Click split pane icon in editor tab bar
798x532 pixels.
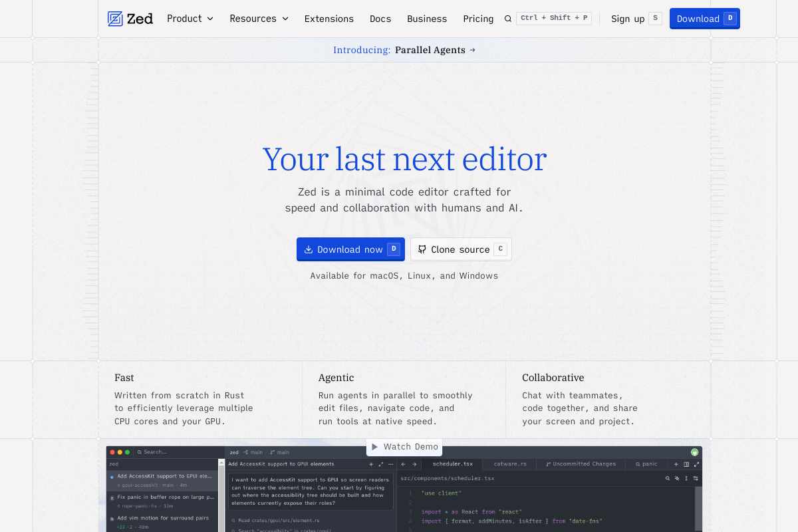point(686,464)
